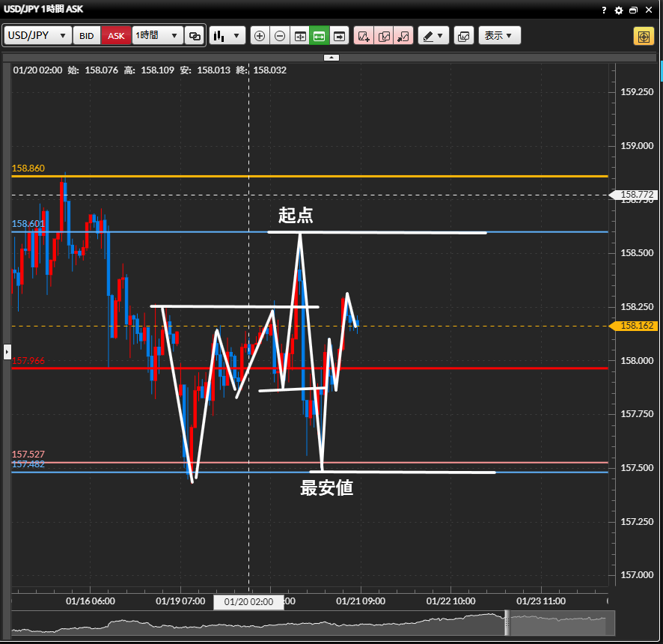Open the chart type dropdown
663x644 pixels.
[x=227, y=36]
